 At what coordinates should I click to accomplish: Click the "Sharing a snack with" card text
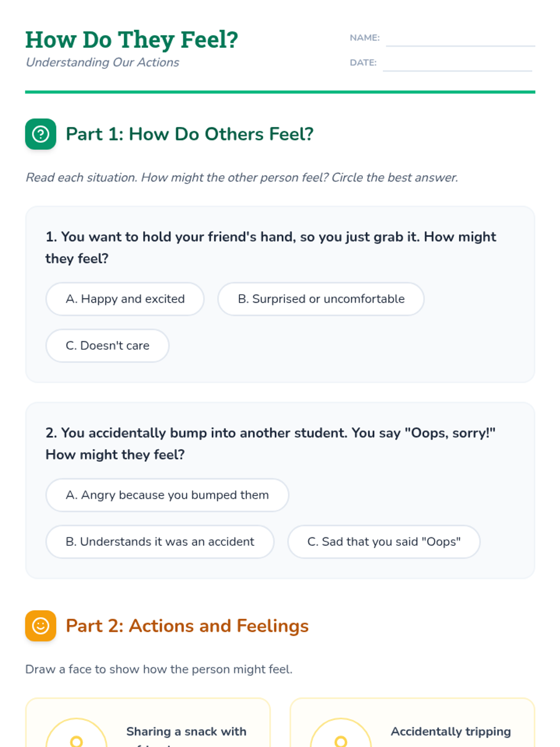click(x=186, y=732)
